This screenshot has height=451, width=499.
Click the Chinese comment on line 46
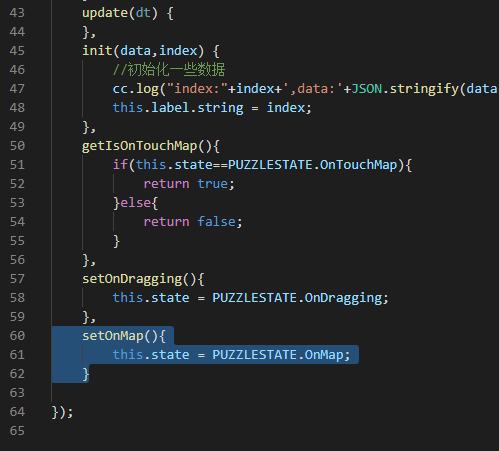click(x=169, y=70)
